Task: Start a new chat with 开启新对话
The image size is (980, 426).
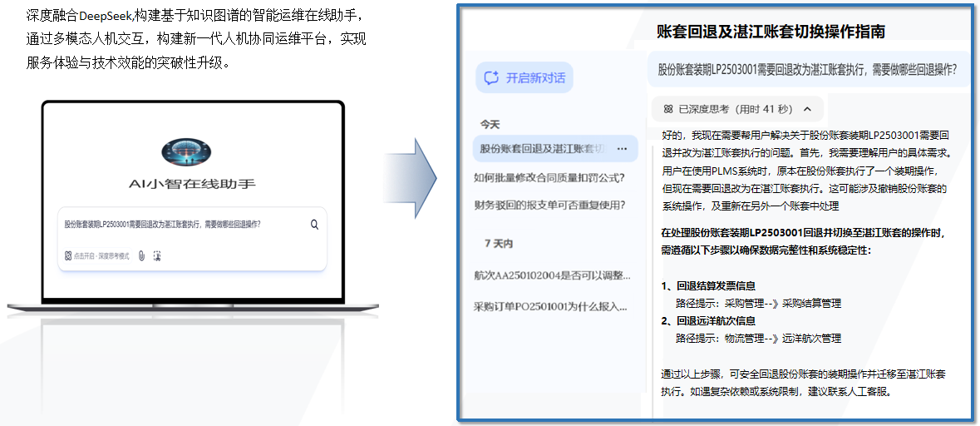Action: click(x=524, y=77)
